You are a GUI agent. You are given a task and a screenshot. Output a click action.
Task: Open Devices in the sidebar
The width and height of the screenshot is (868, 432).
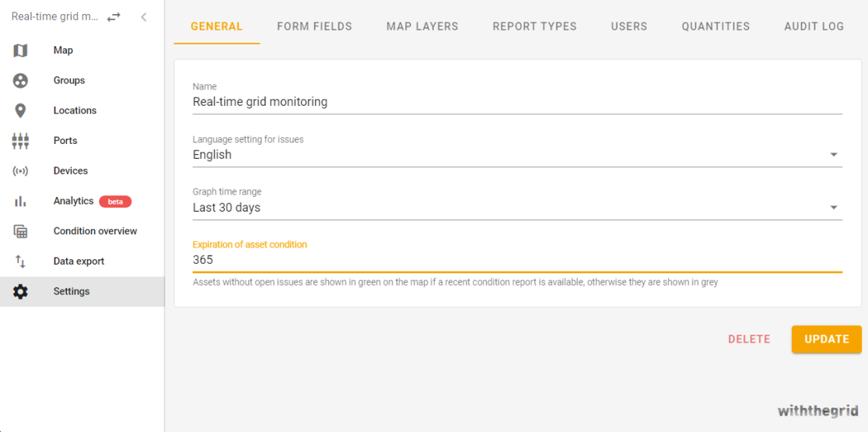click(x=70, y=170)
